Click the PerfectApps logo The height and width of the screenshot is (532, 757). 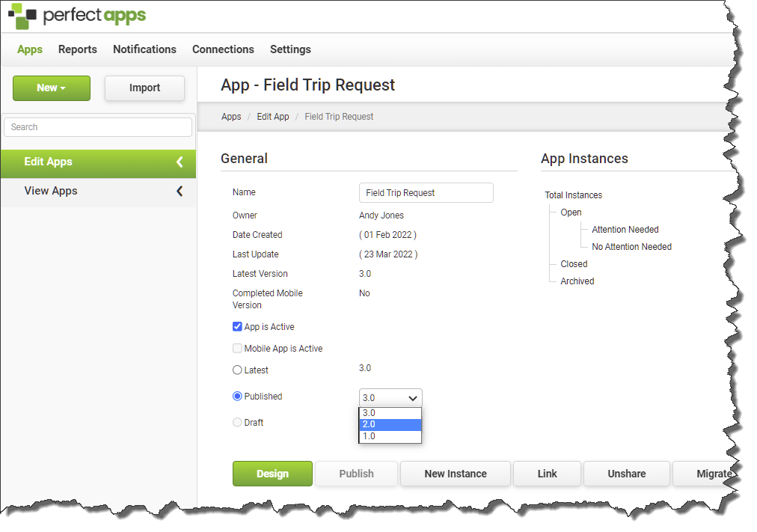pos(78,16)
